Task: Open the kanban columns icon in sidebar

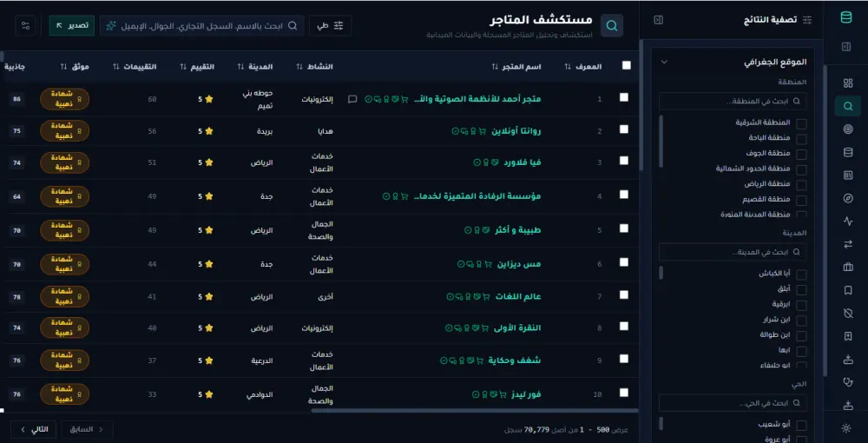Action: (848, 175)
